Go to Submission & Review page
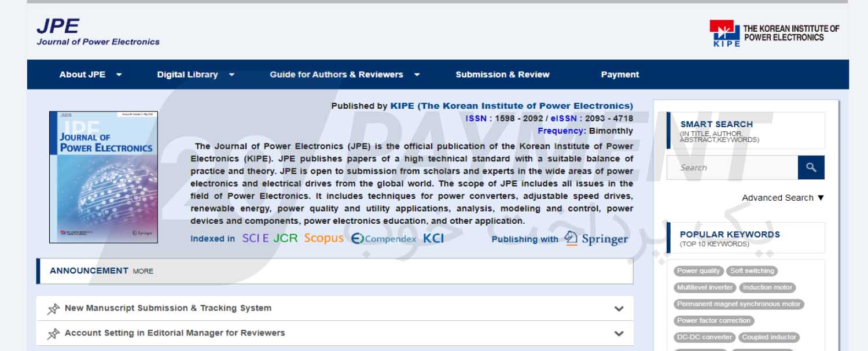 tap(502, 75)
